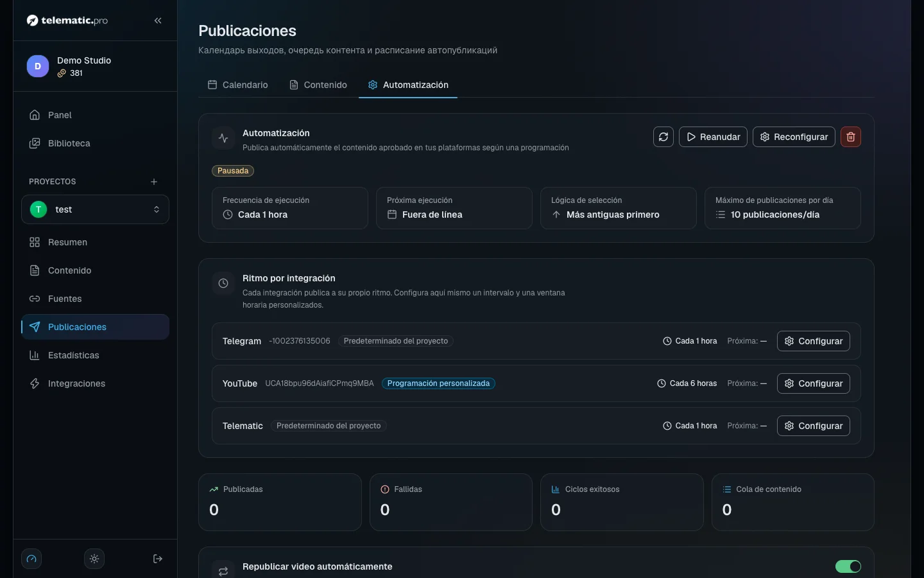Image resolution: width=924 pixels, height=578 pixels.
Task: Open Biblioteca in sidebar
Action: tap(95, 143)
